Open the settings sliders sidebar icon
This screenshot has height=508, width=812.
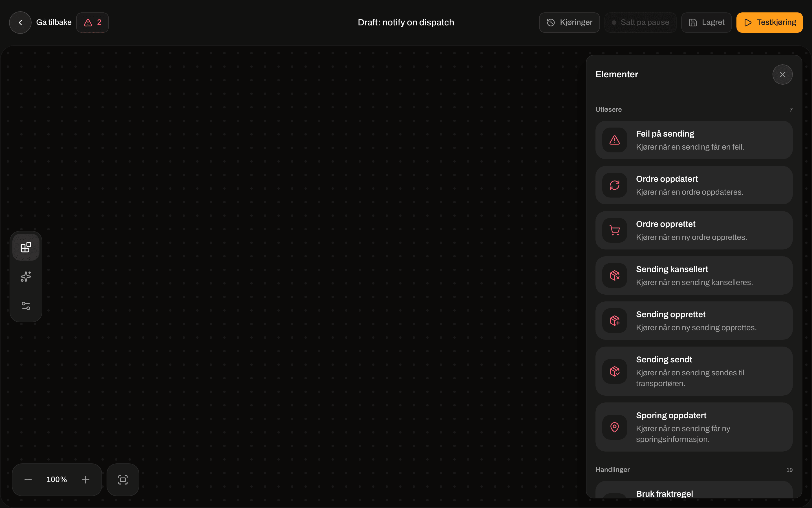click(x=26, y=306)
